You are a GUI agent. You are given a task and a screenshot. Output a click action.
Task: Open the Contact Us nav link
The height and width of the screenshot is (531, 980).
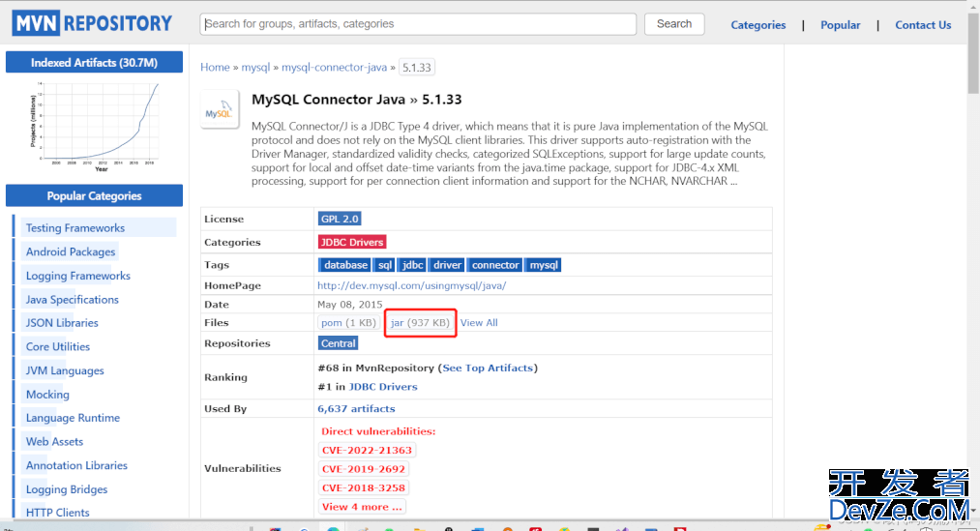point(923,25)
